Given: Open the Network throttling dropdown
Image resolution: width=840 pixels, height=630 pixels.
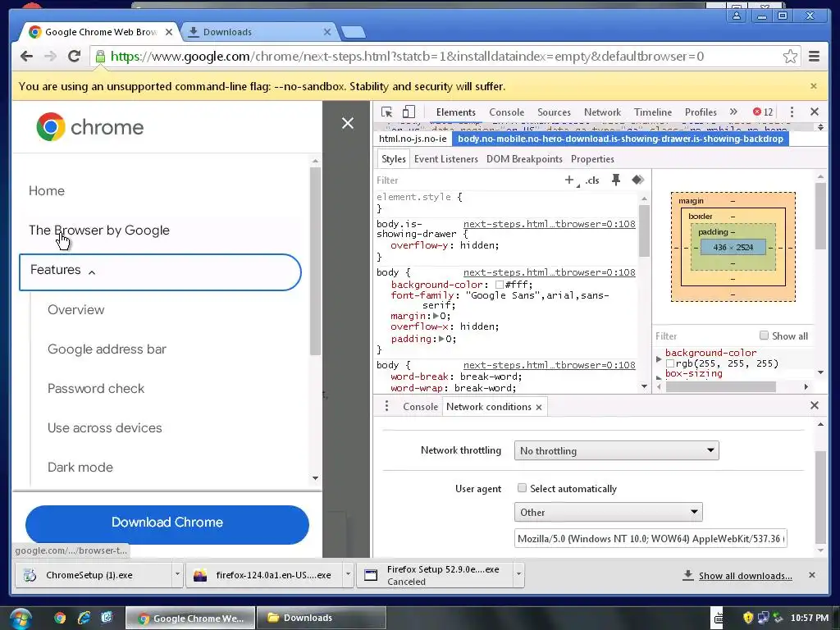Looking at the screenshot, I should (616, 450).
